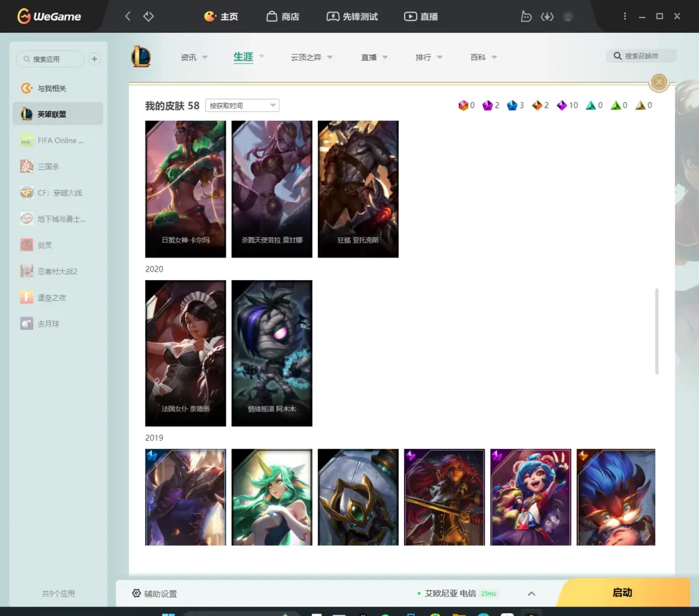
Task: Add an app with the plus button
Action: (x=94, y=59)
